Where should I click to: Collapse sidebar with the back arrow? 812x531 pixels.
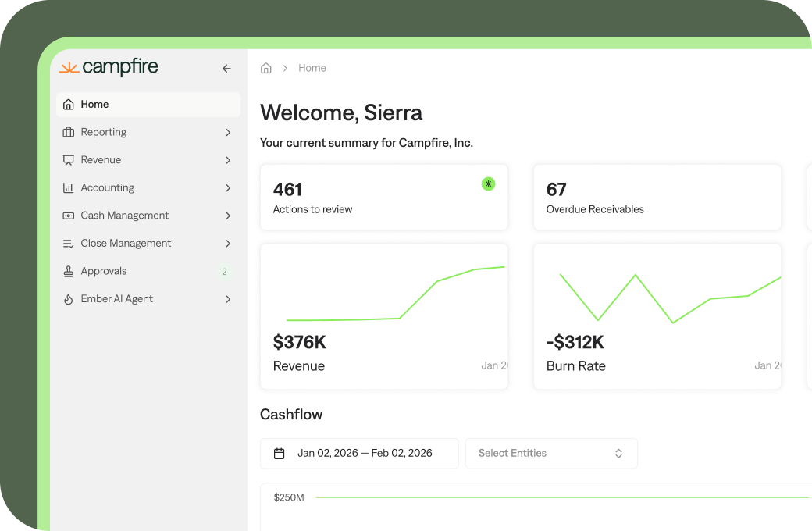(x=226, y=69)
